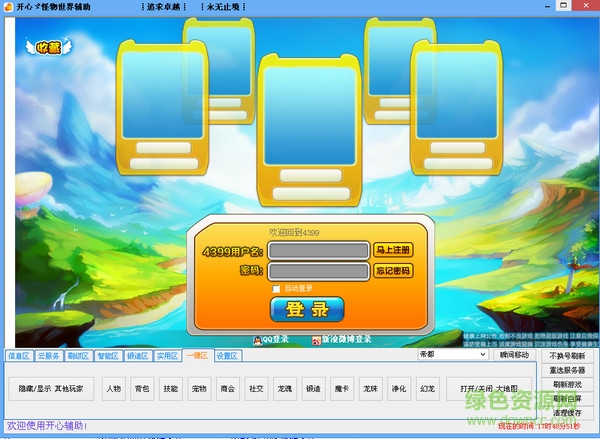600x439 pixels.
Task: Open the 净化 purify button
Action: [399, 388]
